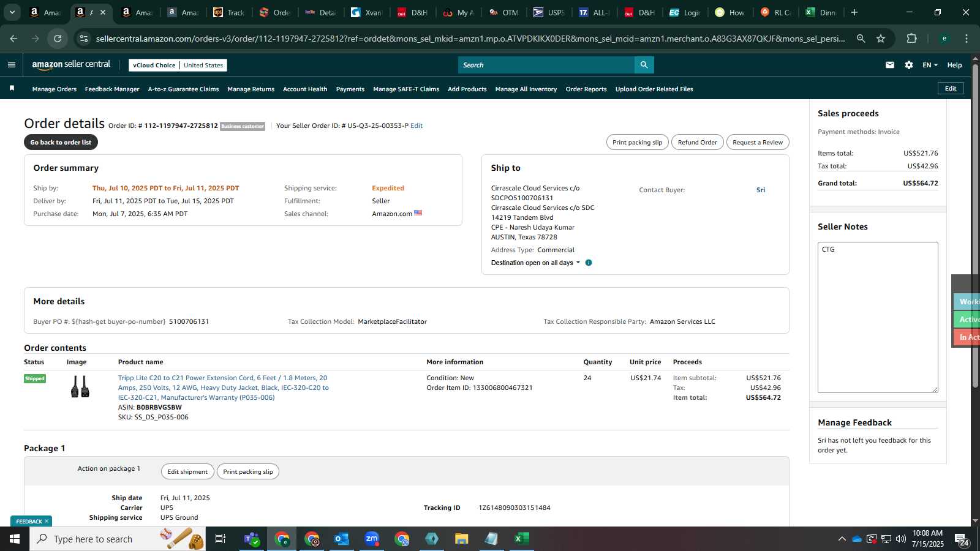
Task: Open Manage All Inventory
Action: (526, 89)
